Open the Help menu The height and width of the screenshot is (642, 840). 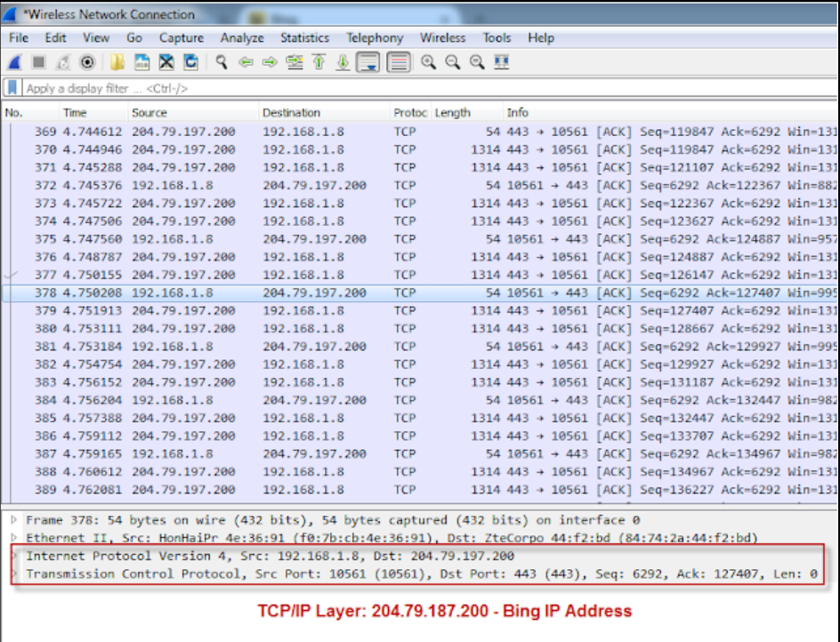(x=540, y=38)
